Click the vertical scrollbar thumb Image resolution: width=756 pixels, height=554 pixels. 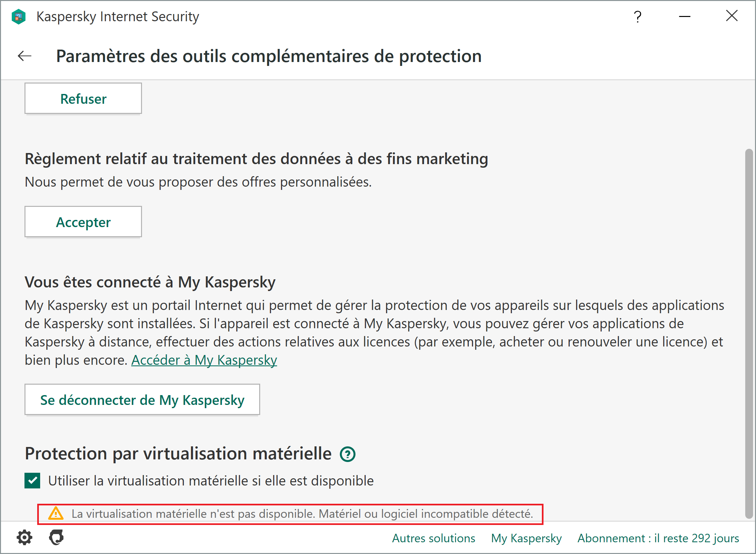748,334
